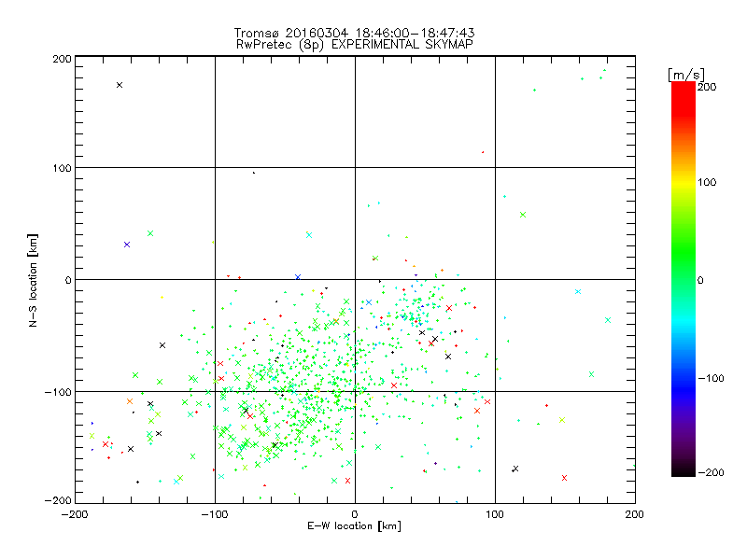Click the red X marker nearest the plot's bottom-right corner
The height and width of the screenshot is (560, 747).
tap(565, 478)
